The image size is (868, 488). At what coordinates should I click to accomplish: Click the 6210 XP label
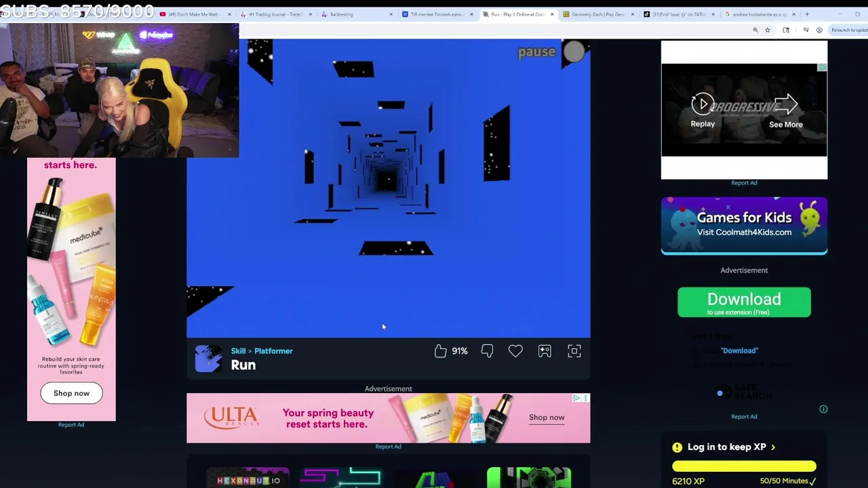pyautogui.click(x=688, y=481)
